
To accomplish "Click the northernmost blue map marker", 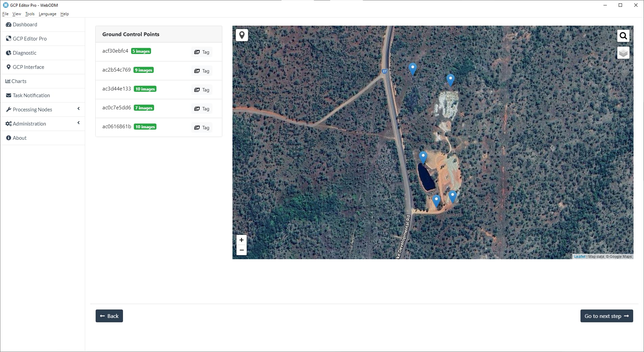I will click(412, 68).
